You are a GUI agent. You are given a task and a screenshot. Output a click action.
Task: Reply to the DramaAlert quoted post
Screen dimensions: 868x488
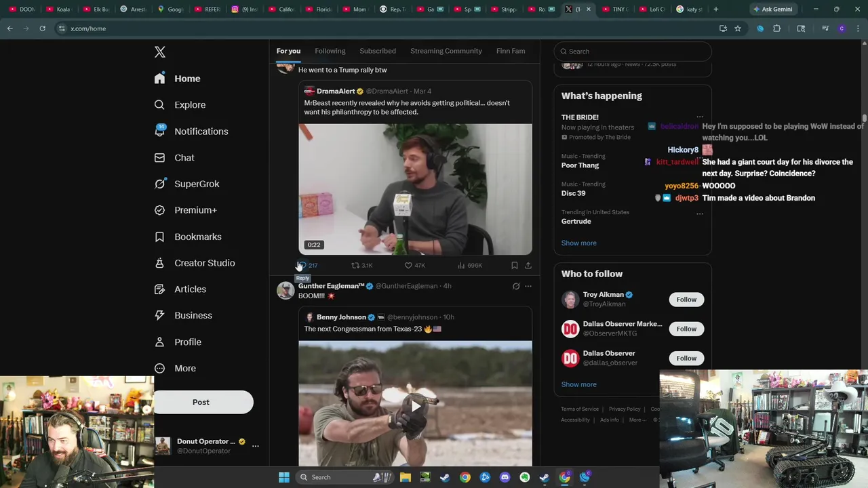click(x=307, y=266)
